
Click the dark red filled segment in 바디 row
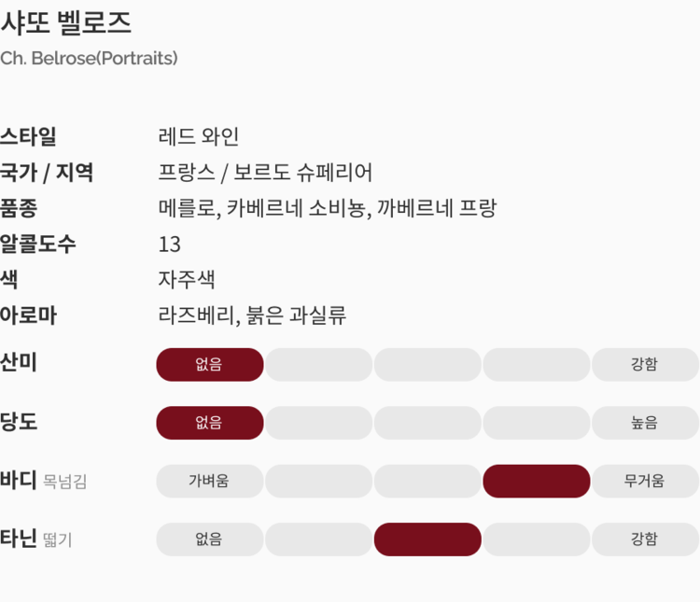point(536,481)
